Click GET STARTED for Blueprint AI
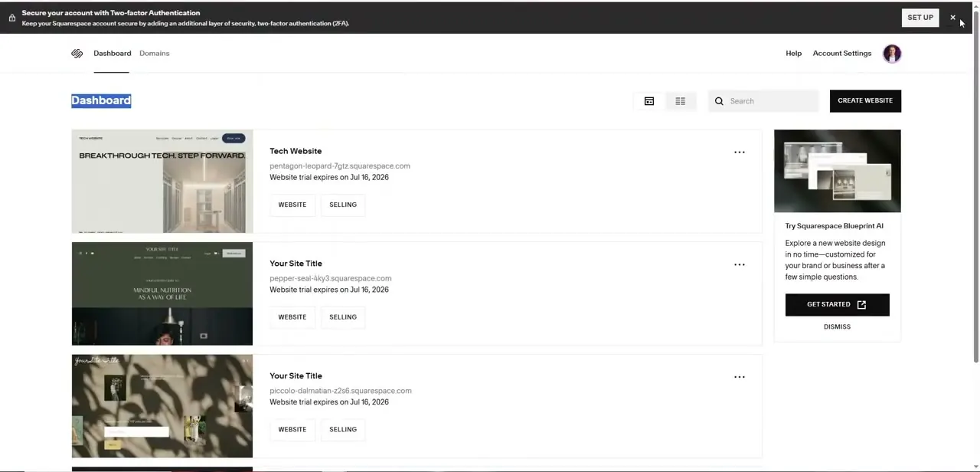Image resolution: width=980 pixels, height=472 pixels. (x=837, y=305)
